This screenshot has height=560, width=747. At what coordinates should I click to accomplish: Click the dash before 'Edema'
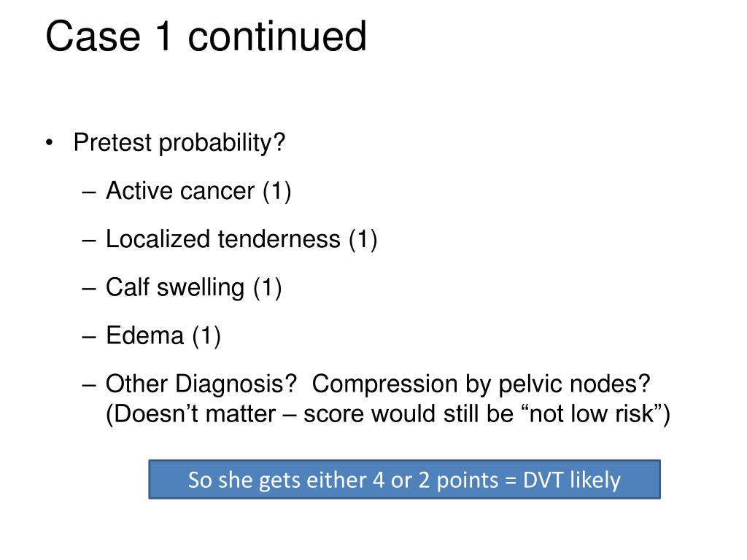[89, 337]
